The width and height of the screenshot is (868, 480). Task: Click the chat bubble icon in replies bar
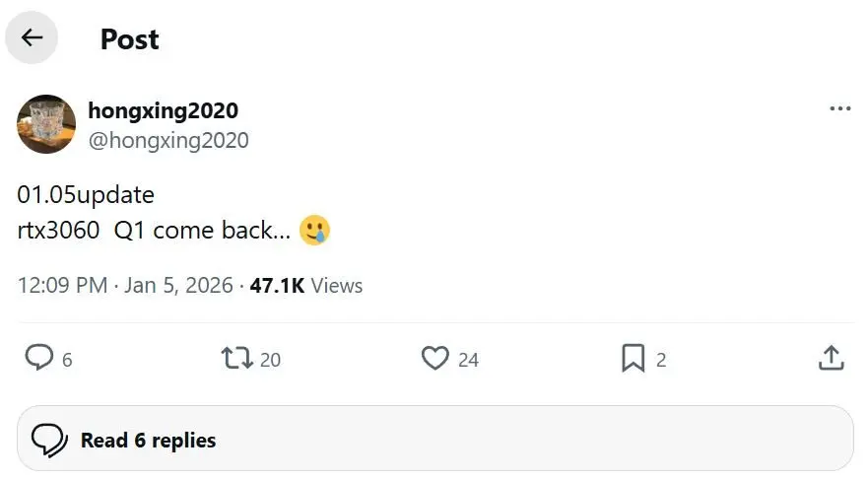[x=49, y=440]
